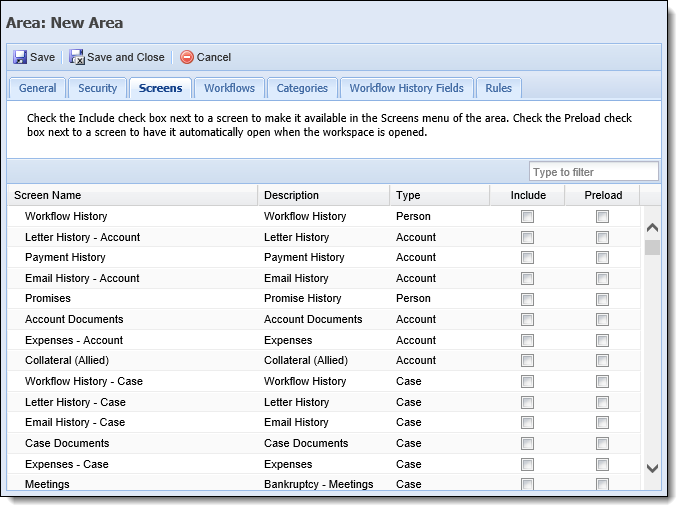This screenshot has height=512, width=683.
Task: Sort by Description column header
Action: [324, 195]
